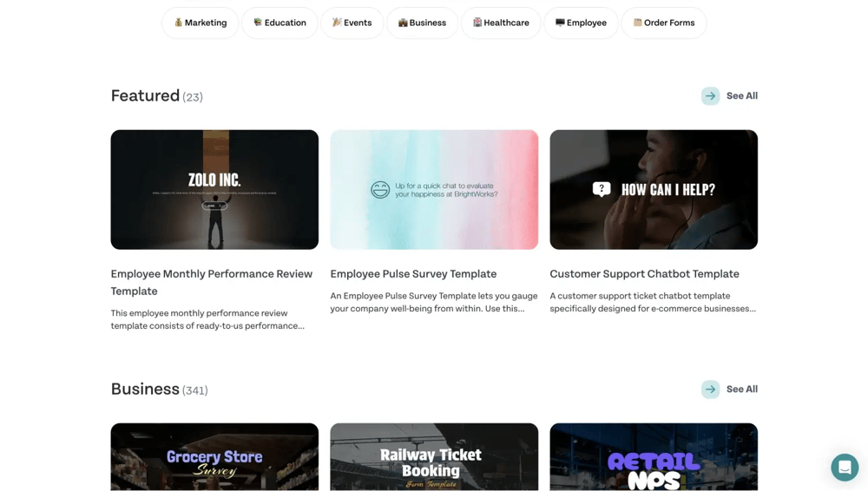Open the Grocery Store Survey thumbnail
Image resolution: width=868 pixels, height=491 pixels.
[214, 456]
